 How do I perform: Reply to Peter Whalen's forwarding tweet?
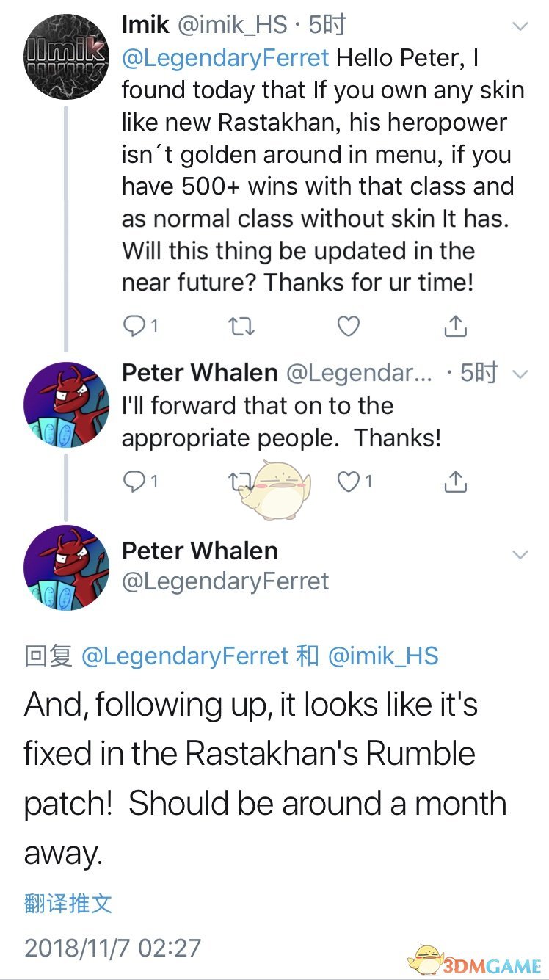click(x=134, y=482)
